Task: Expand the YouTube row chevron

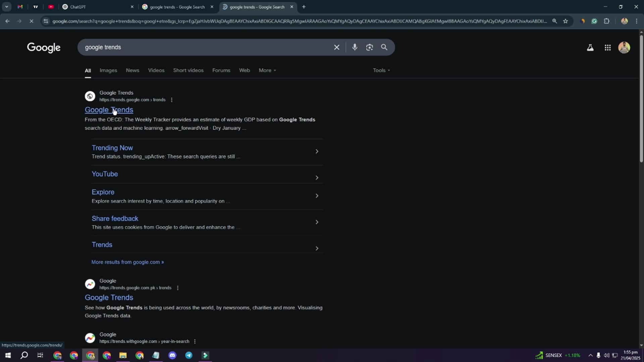Action: click(317, 178)
